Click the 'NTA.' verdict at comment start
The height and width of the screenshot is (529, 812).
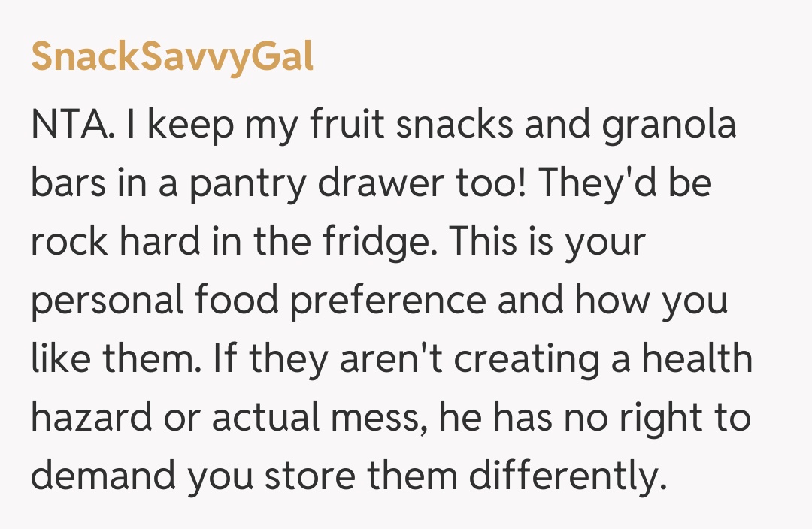pos(72,126)
